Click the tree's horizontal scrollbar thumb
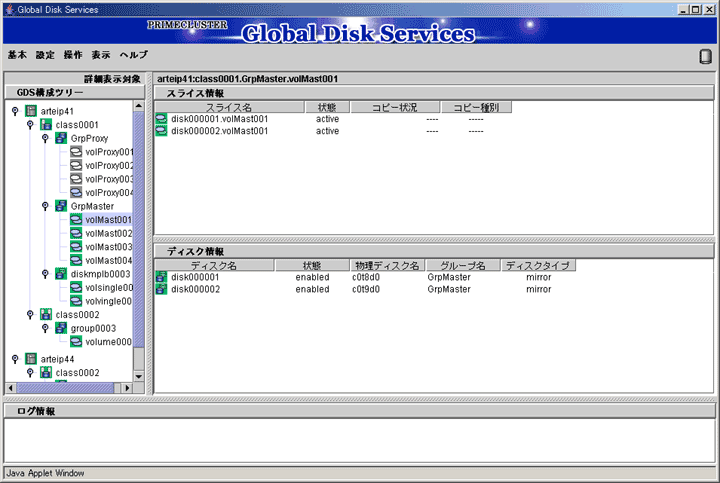This screenshot has width=720, height=483. [65, 388]
